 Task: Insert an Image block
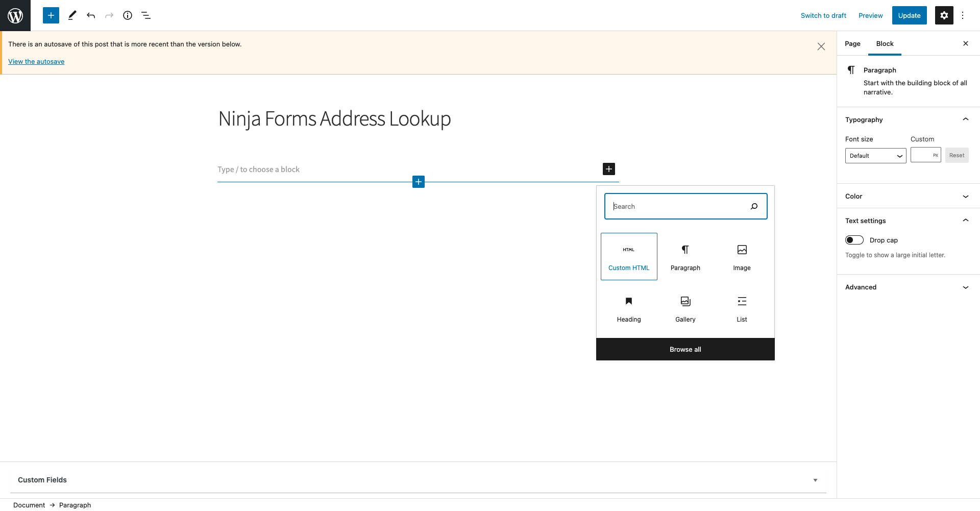pos(741,256)
